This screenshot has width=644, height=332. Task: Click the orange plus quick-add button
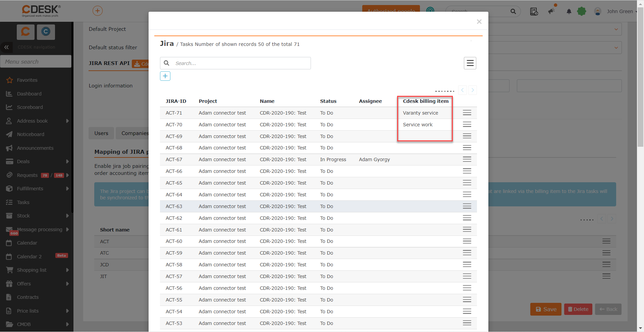98,11
